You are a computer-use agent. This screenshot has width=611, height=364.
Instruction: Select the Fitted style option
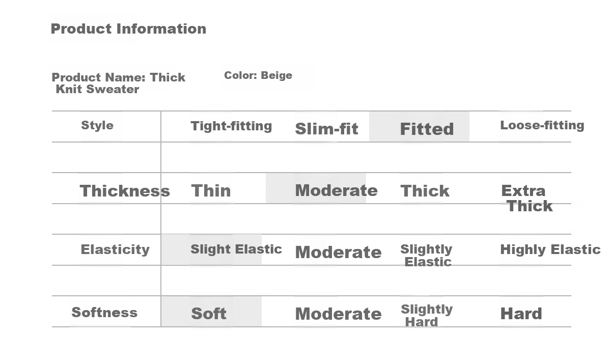click(x=427, y=129)
